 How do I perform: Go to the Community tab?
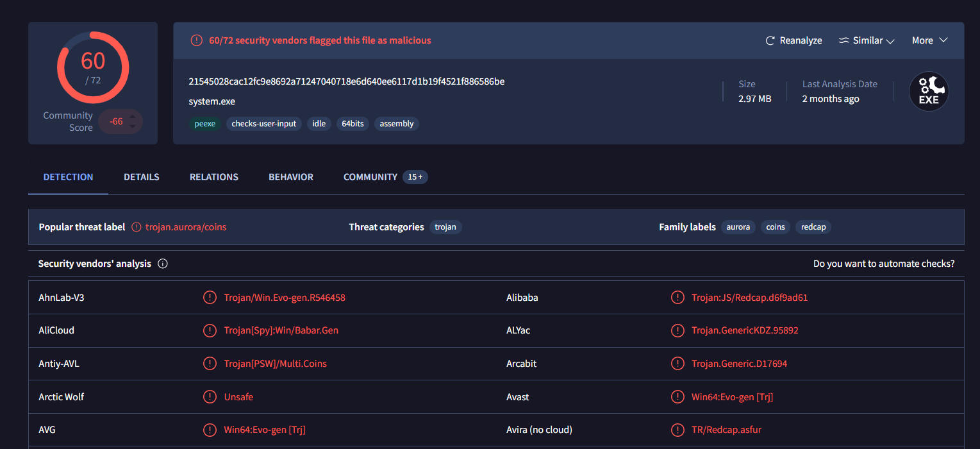[370, 177]
